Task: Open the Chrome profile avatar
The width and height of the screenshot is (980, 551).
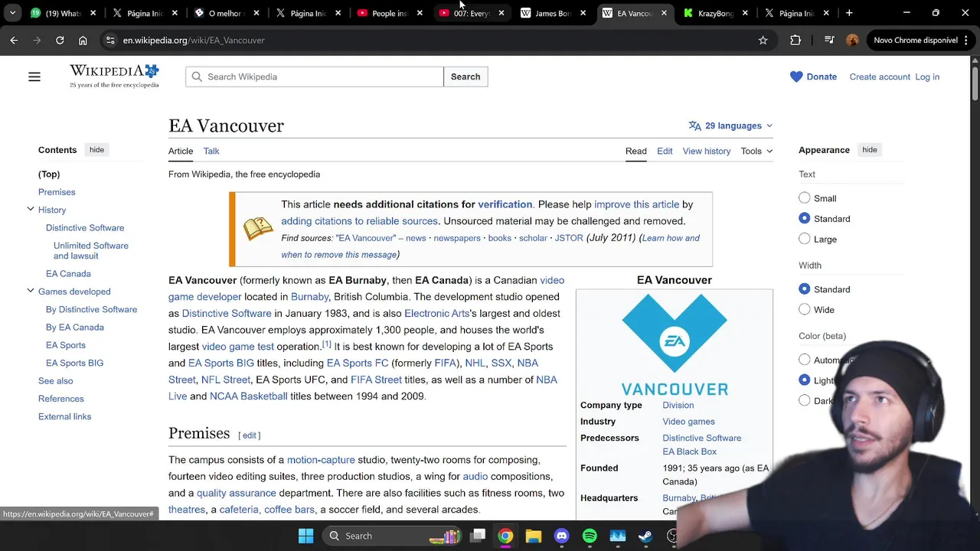Action: (852, 40)
